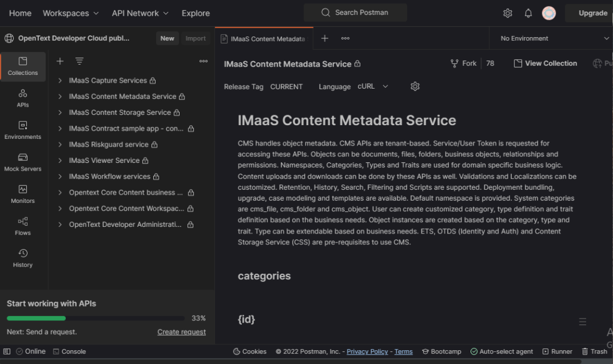The image size is (613, 364).
Task: Open the No Environment dropdown
Action: [554, 38]
